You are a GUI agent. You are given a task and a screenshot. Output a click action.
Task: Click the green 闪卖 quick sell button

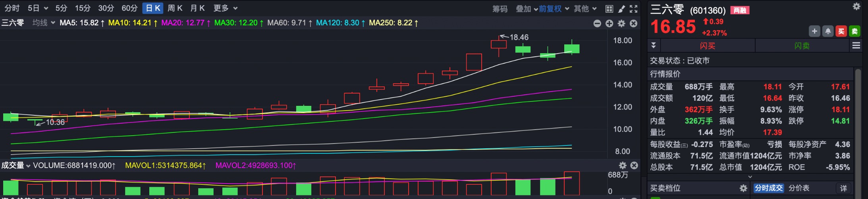click(802, 46)
